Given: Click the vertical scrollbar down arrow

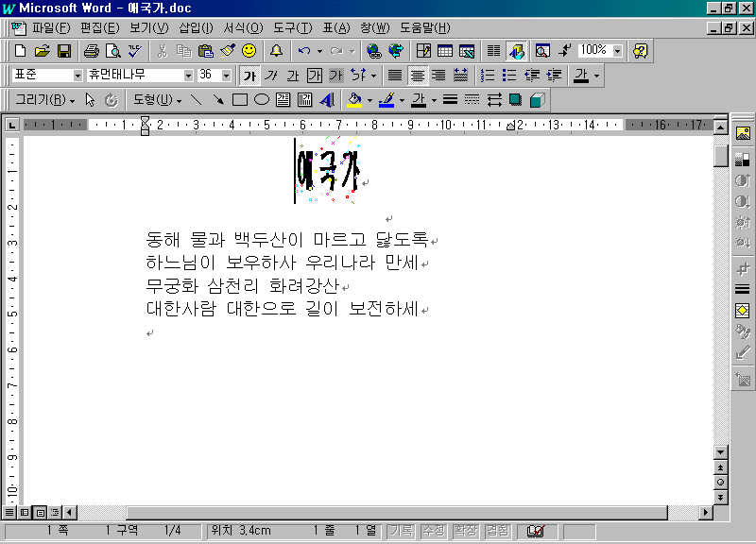Looking at the screenshot, I should click(x=720, y=452).
